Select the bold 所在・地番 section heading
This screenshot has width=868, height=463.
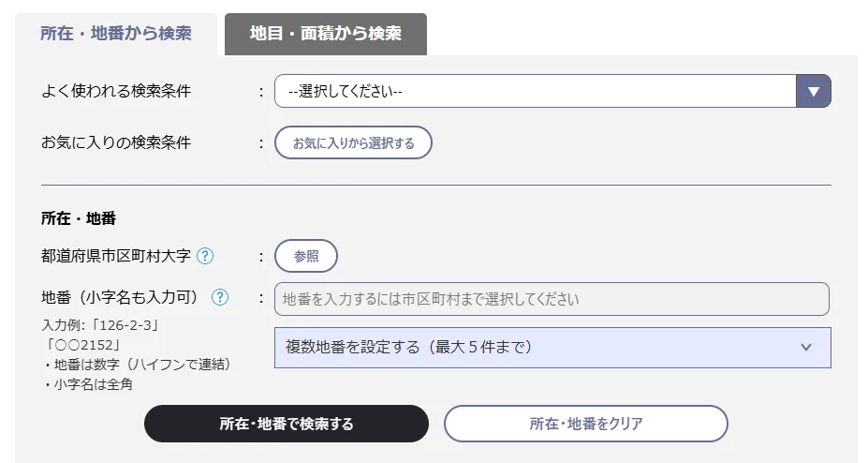[78, 217]
